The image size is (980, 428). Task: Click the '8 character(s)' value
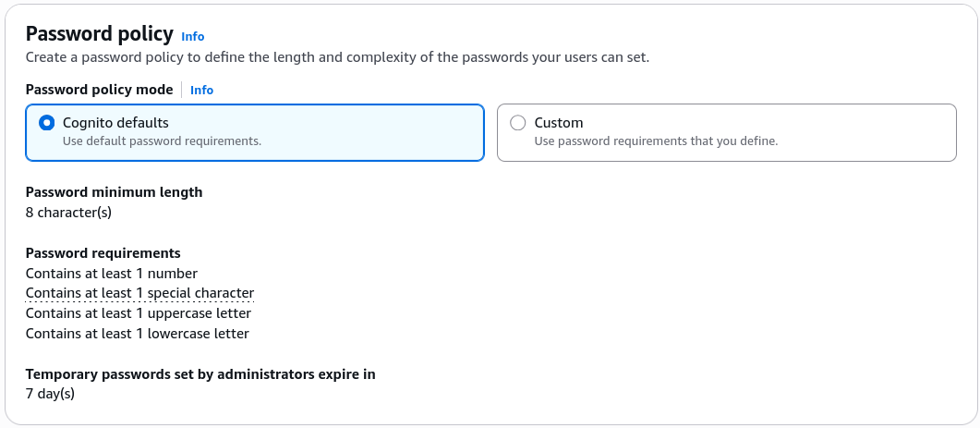68,212
